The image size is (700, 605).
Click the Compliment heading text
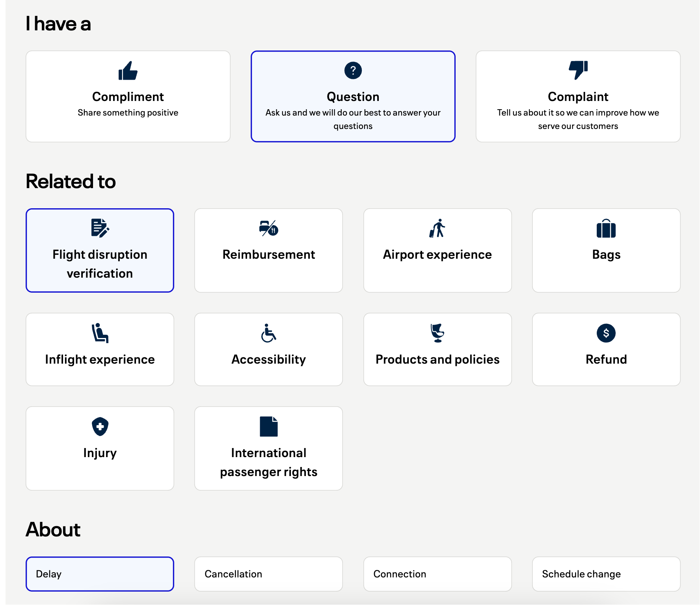click(128, 97)
